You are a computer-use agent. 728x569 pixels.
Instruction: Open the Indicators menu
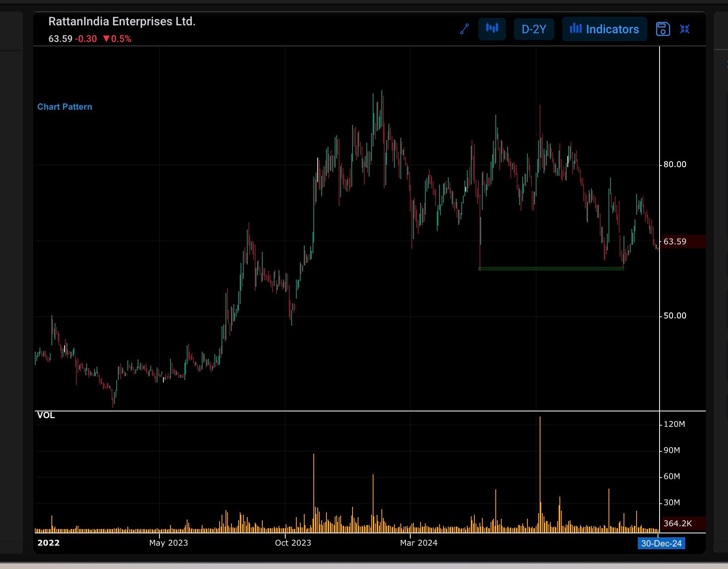pos(605,29)
